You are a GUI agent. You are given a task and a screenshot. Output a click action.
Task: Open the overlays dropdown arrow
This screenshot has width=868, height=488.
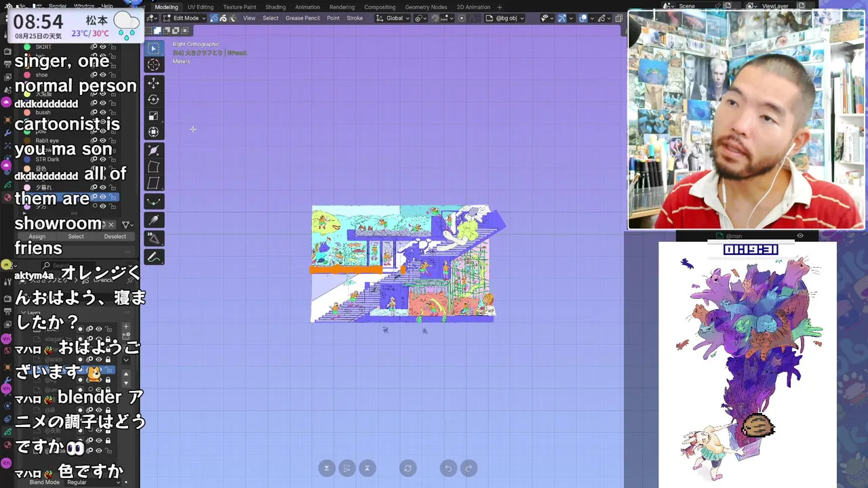592,18
